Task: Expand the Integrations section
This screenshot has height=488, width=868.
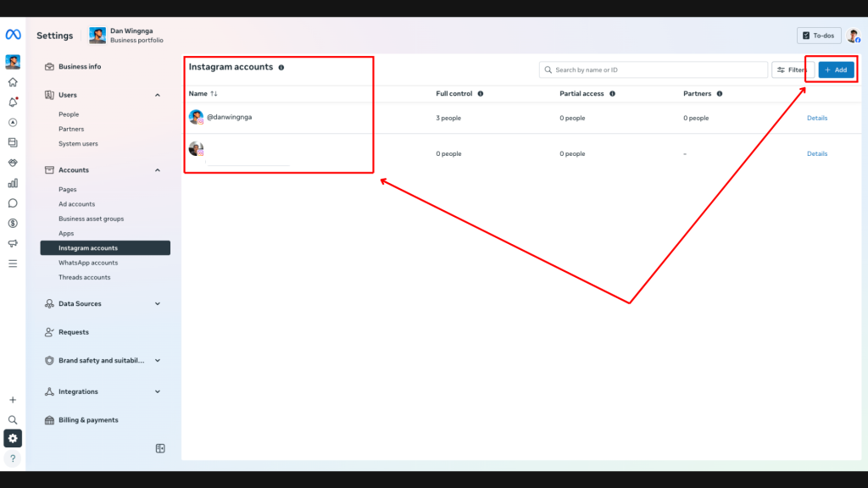Action: pyautogui.click(x=157, y=391)
